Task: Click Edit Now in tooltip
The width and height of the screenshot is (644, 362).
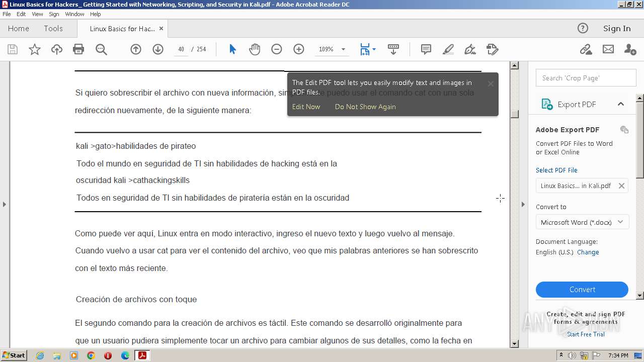Action: click(306, 107)
